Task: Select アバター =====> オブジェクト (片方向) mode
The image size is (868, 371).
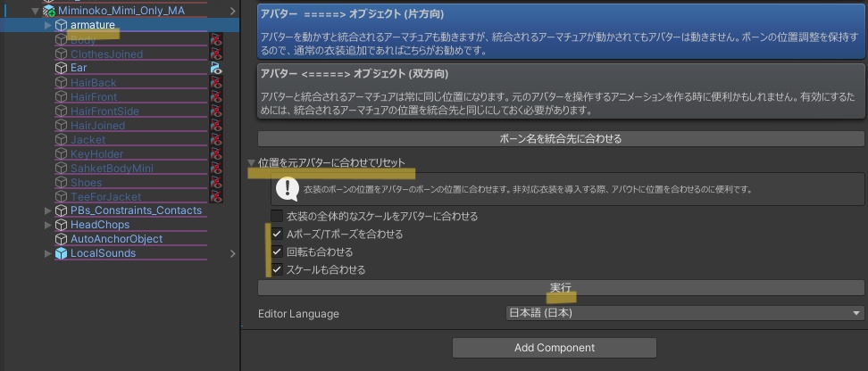Action: (562, 32)
